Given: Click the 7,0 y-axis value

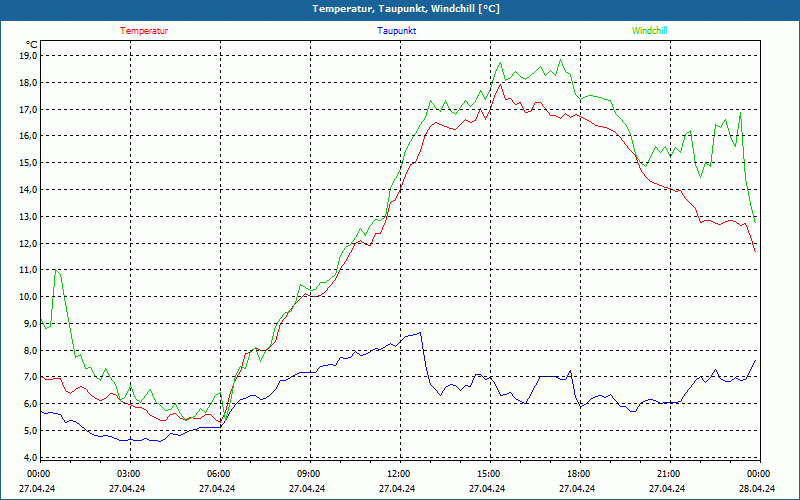Looking at the screenshot, I should click(x=31, y=377).
